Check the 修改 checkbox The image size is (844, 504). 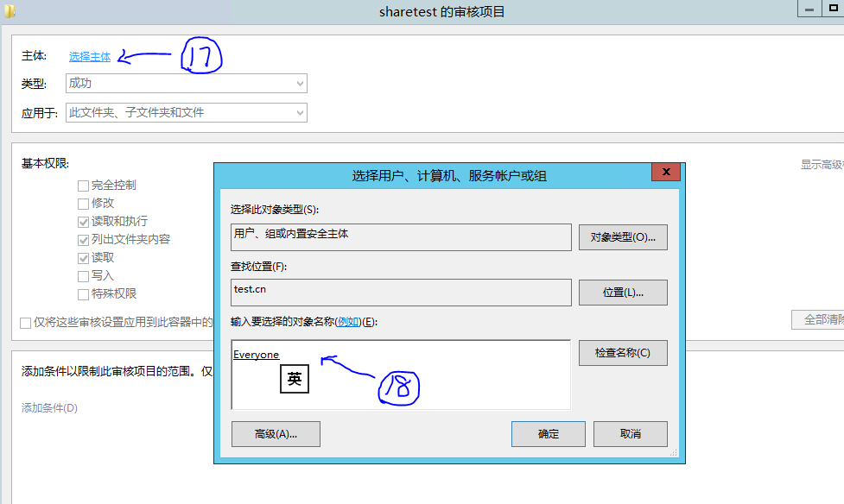pos(83,203)
